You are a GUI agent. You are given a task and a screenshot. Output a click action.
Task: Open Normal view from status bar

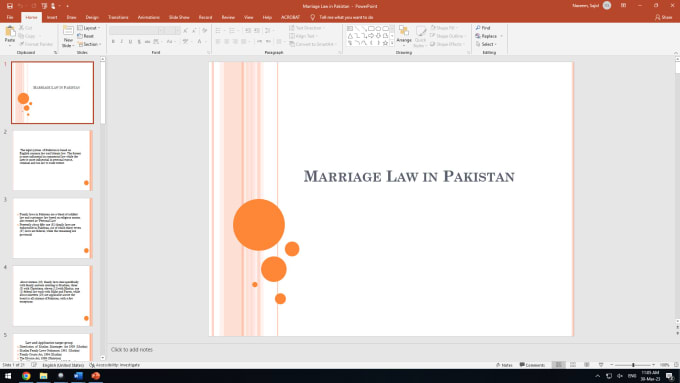pyautogui.click(x=559, y=365)
